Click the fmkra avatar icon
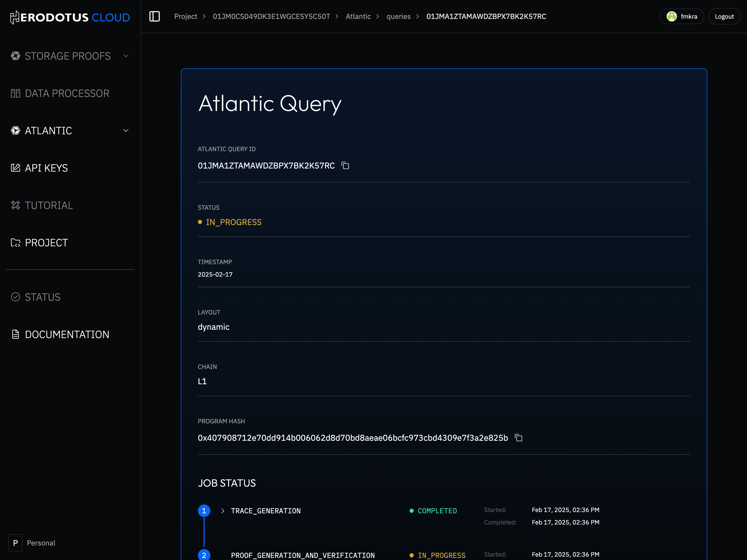Viewport: 747px width, 560px height. tap(671, 16)
